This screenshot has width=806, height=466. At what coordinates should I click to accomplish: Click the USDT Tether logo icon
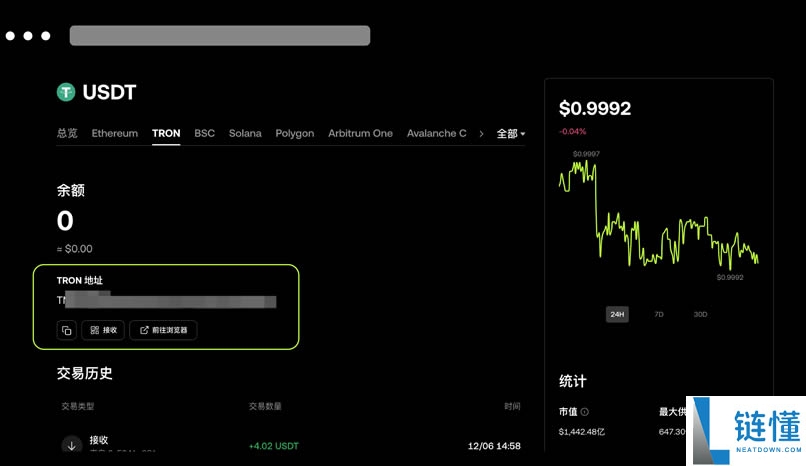(66, 93)
